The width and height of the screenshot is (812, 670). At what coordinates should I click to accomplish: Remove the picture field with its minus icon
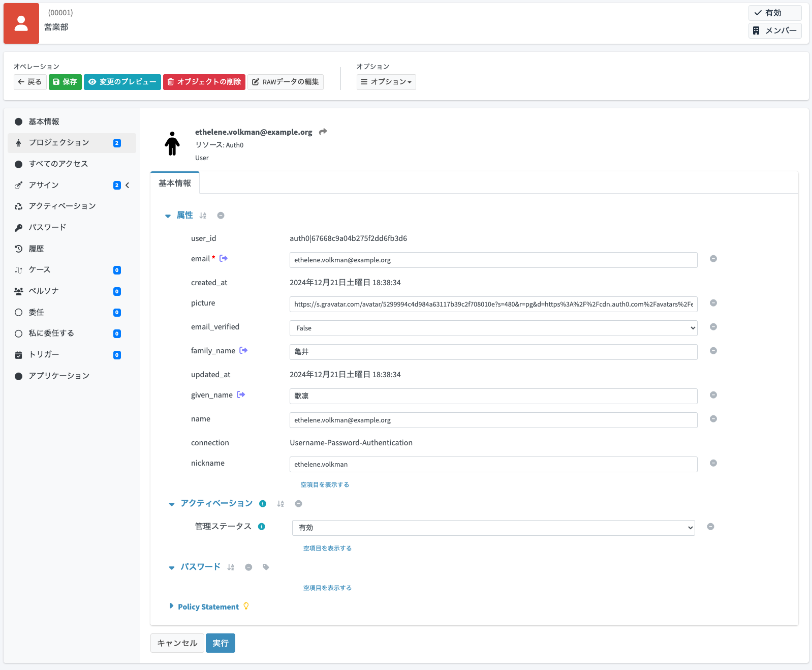point(713,303)
